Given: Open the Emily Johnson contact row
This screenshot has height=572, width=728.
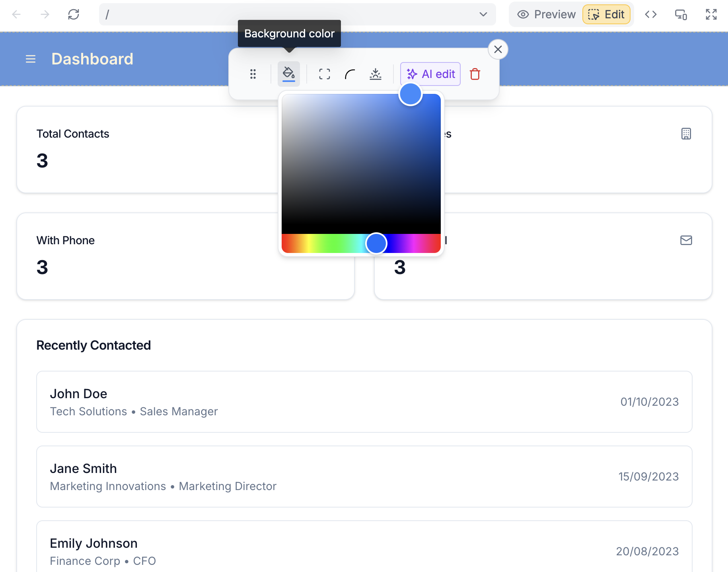Looking at the screenshot, I should pos(364,547).
